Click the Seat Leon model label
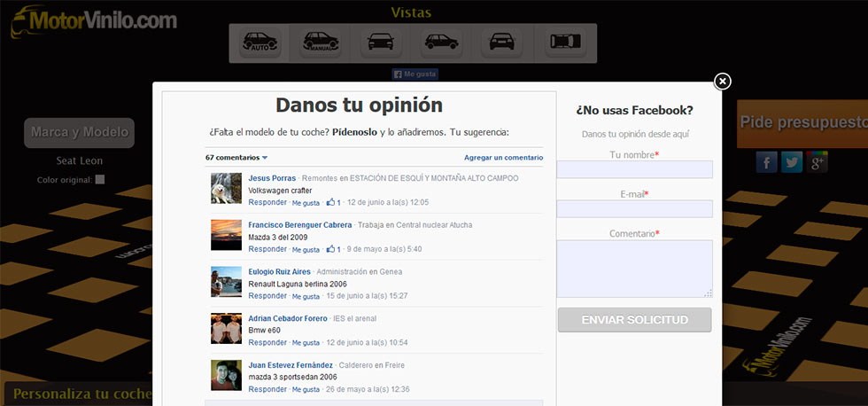The height and width of the screenshot is (406, 868). [x=79, y=161]
